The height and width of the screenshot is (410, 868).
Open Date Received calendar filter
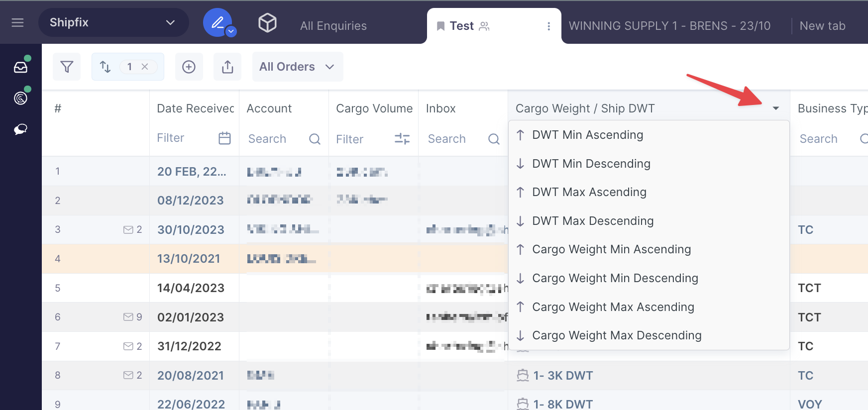pyautogui.click(x=224, y=138)
